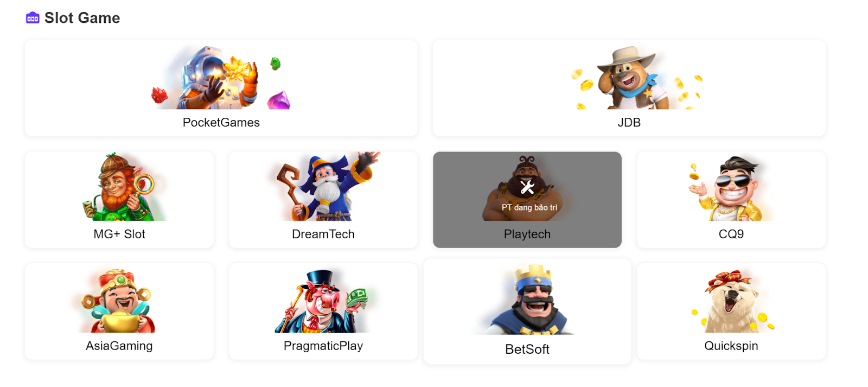Viewport: 868px width, 387px height.
Task: Click the Playtech maintenance wrench icon
Action: pos(527,187)
